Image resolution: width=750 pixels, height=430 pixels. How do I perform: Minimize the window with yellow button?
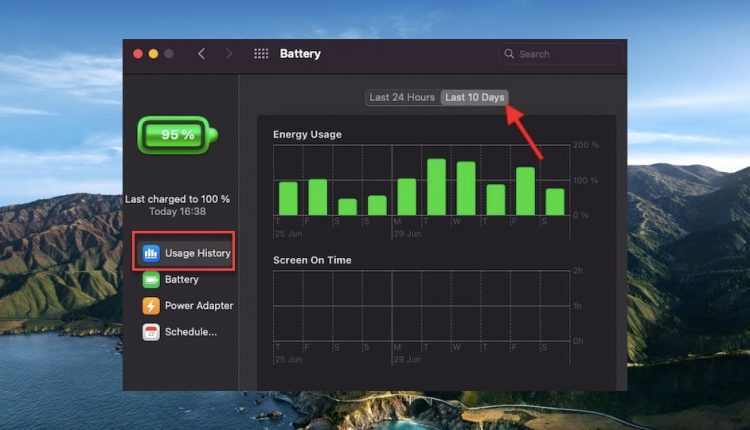(x=154, y=54)
